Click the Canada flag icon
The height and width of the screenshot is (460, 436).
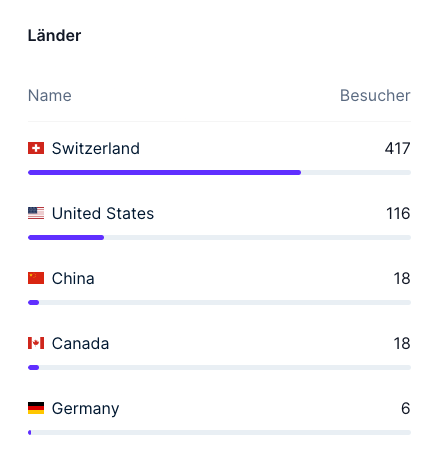36,343
